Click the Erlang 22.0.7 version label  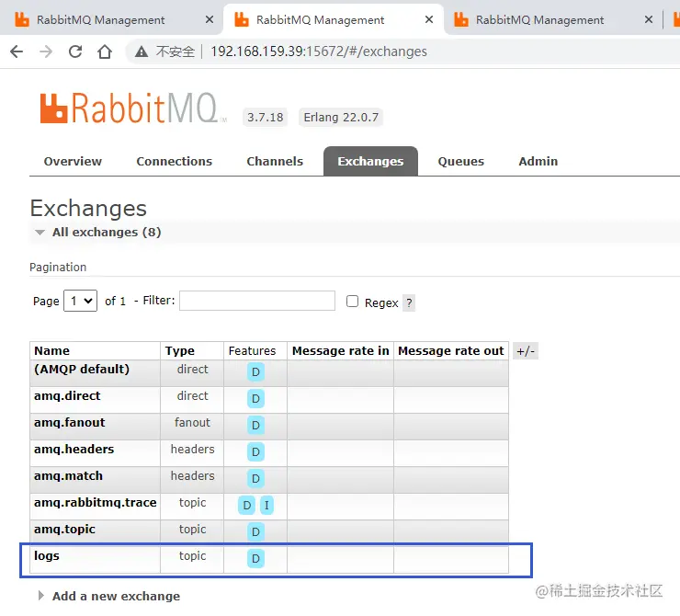coord(341,117)
